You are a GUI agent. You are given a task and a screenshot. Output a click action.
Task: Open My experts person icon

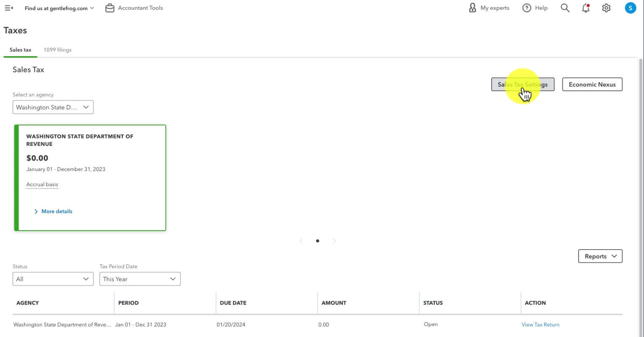click(x=473, y=8)
